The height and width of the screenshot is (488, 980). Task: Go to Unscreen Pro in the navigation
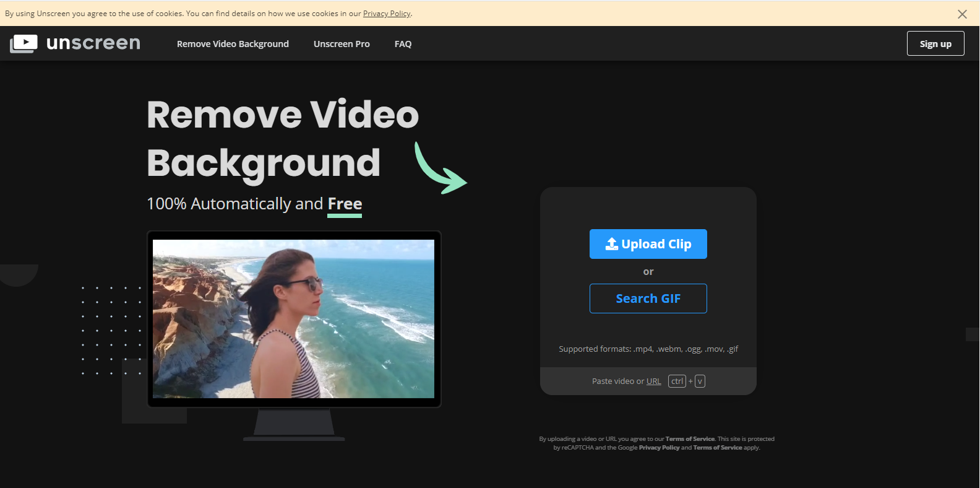point(342,44)
